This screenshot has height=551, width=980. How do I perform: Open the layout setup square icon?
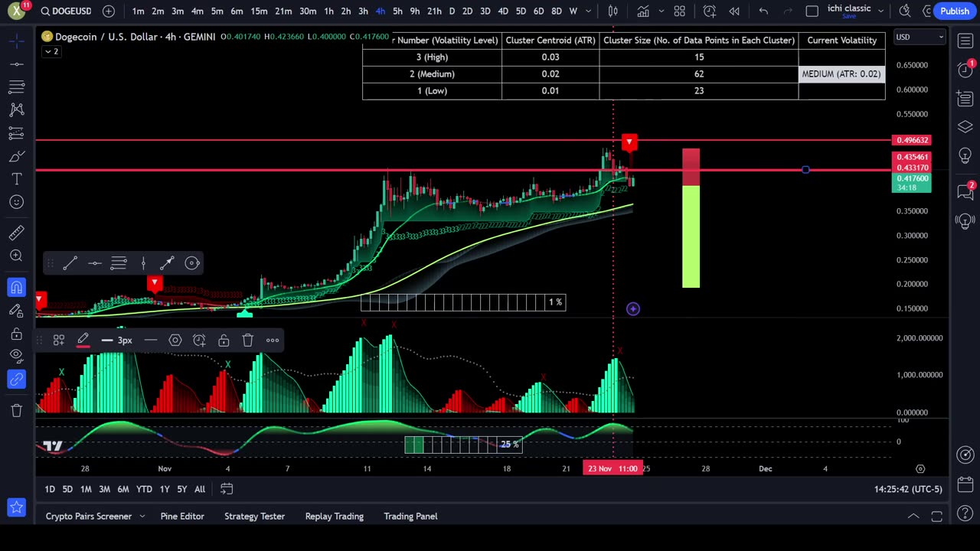pyautogui.click(x=812, y=11)
